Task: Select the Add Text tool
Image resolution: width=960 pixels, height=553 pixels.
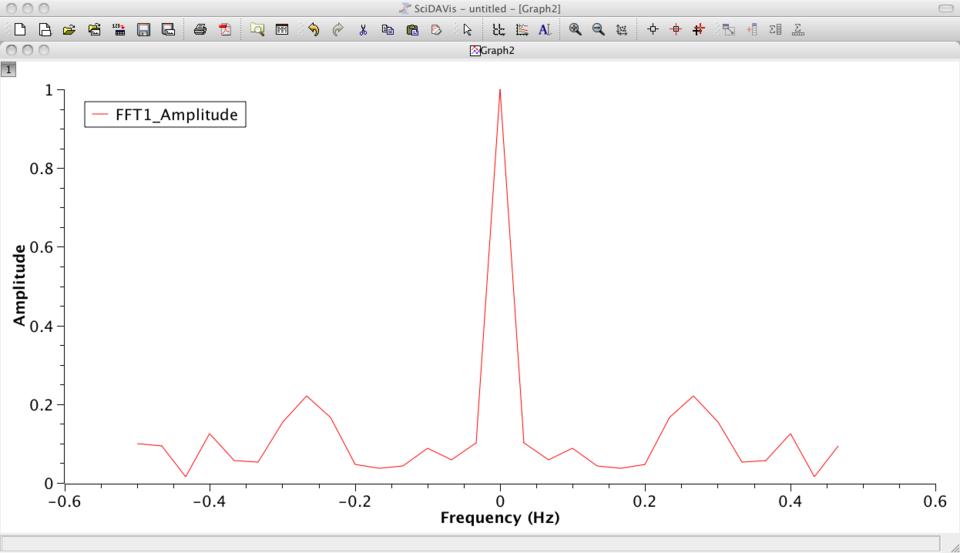Action: pyautogui.click(x=544, y=30)
